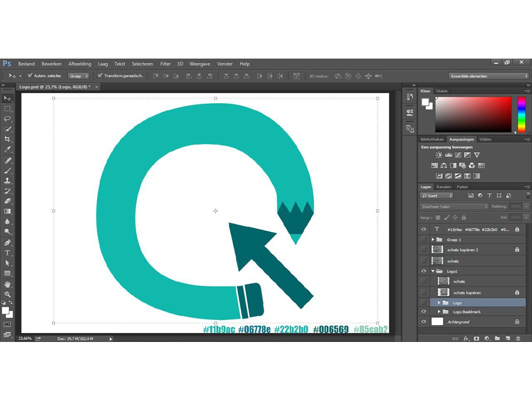Expand the Groep 1 folder
This screenshot has width=532, height=400.
tap(433, 240)
